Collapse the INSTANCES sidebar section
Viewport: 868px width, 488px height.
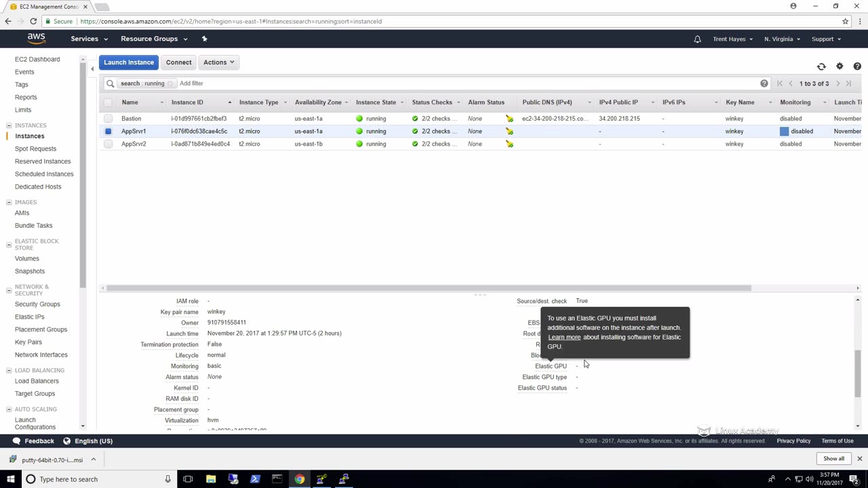point(9,125)
